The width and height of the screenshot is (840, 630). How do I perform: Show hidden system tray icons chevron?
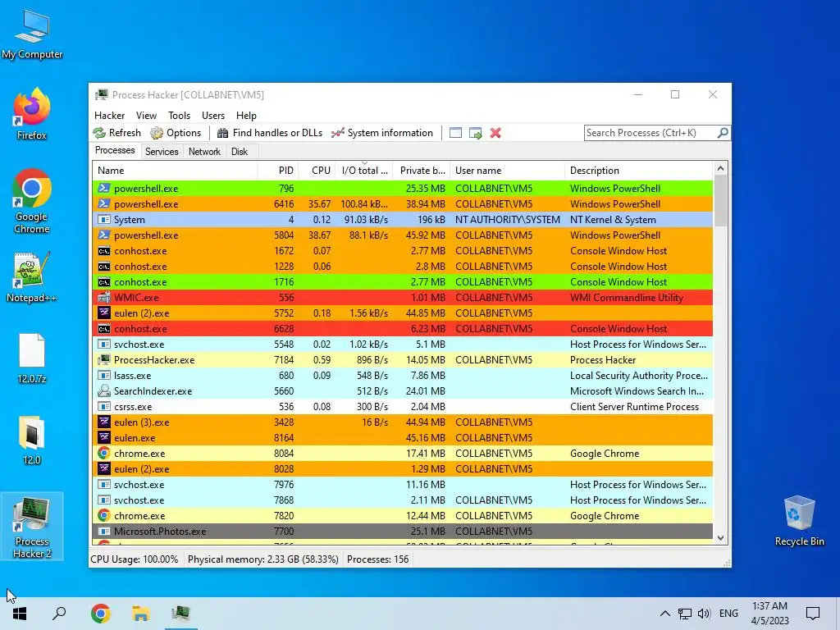(x=664, y=614)
